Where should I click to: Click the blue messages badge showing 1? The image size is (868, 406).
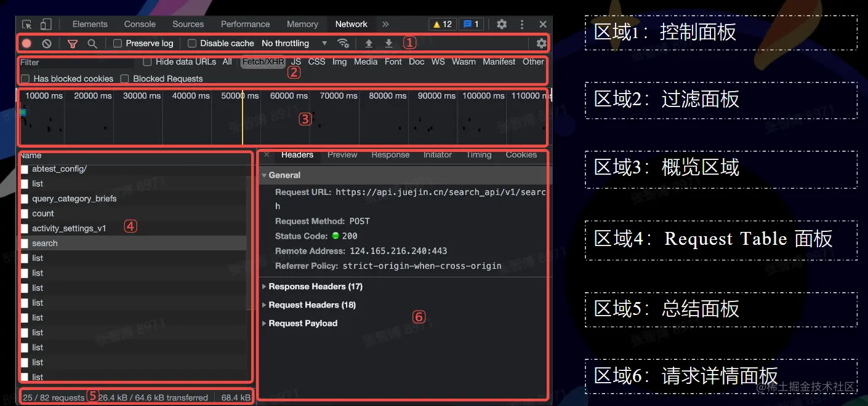472,24
